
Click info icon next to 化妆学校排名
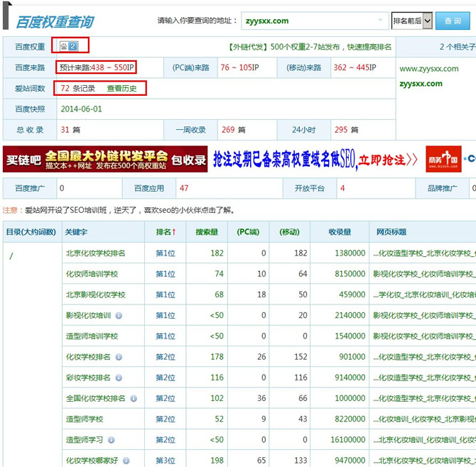[x=119, y=357]
